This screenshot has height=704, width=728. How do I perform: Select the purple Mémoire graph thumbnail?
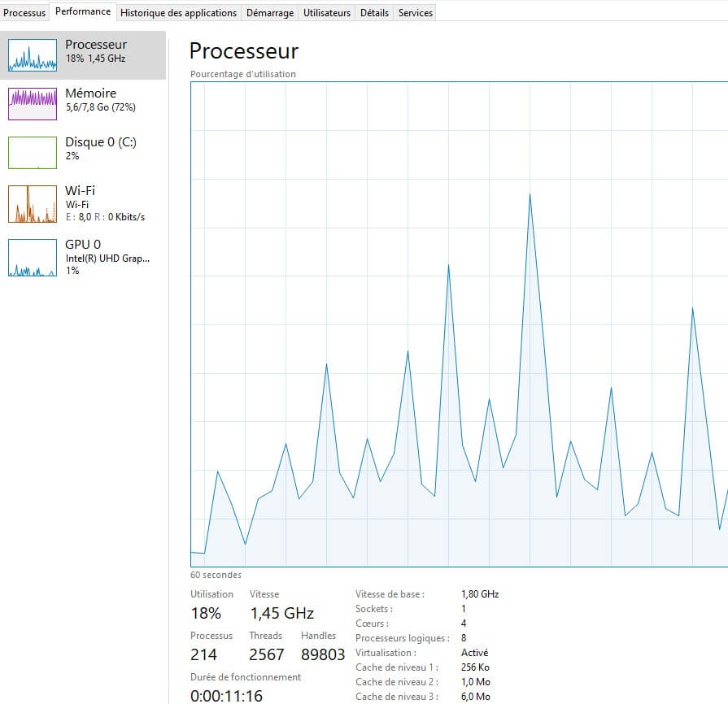[32, 104]
